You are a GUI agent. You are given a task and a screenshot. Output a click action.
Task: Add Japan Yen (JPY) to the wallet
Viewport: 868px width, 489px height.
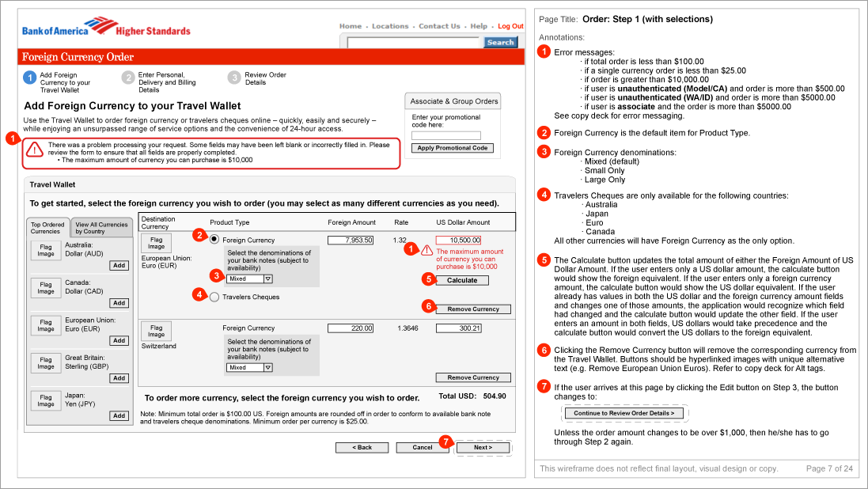(119, 416)
